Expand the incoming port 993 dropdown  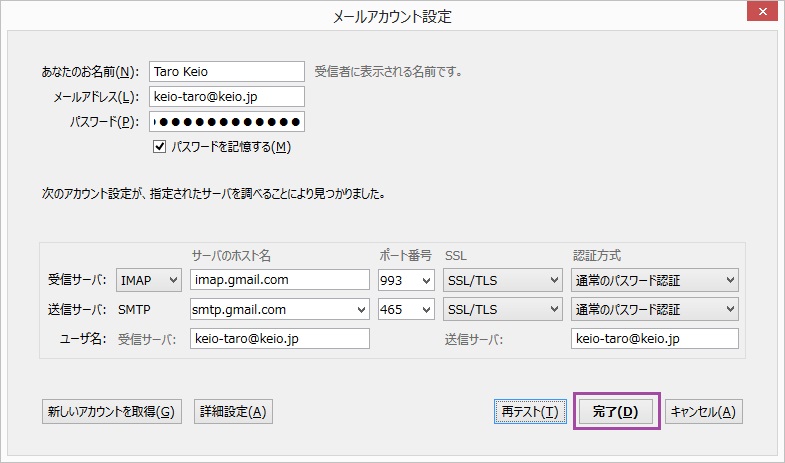click(x=406, y=280)
